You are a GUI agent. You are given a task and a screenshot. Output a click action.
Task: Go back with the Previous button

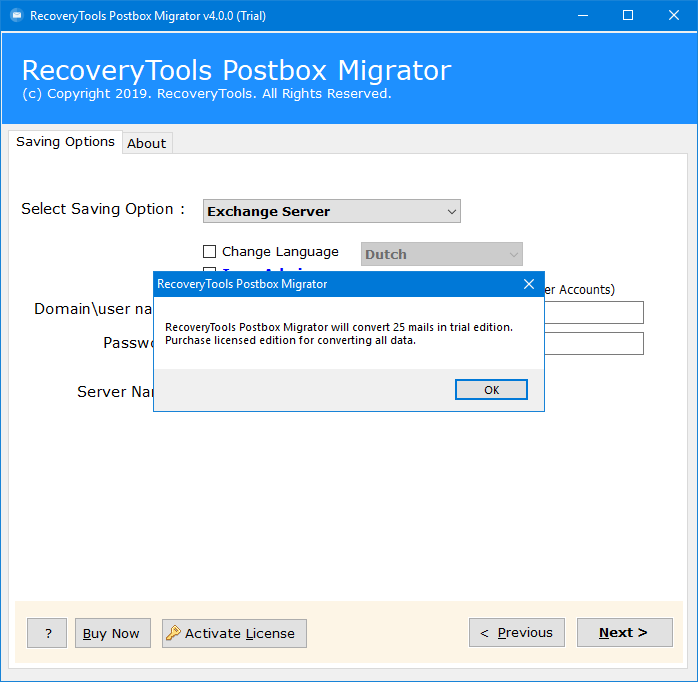pyautogui.click(x=517, y=632)
